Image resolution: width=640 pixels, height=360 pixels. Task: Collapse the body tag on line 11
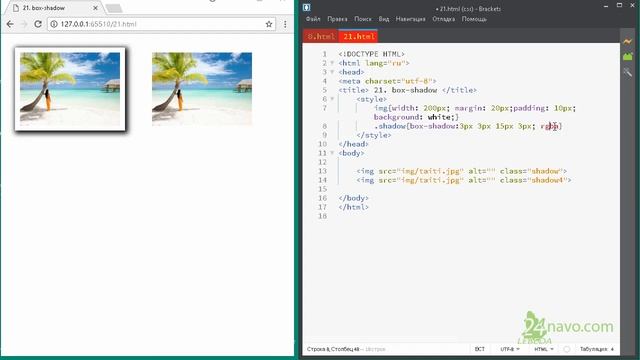332,153
